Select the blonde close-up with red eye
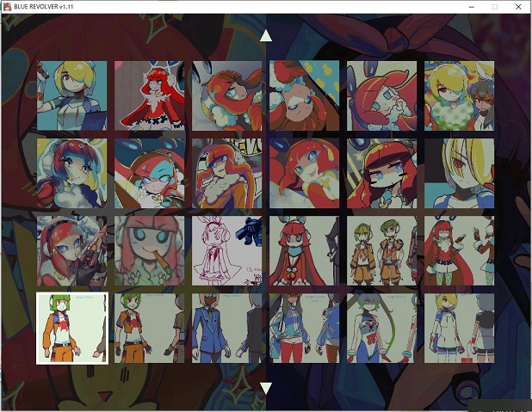Screen dimensions: 532x412 click(x=460, y=173)
